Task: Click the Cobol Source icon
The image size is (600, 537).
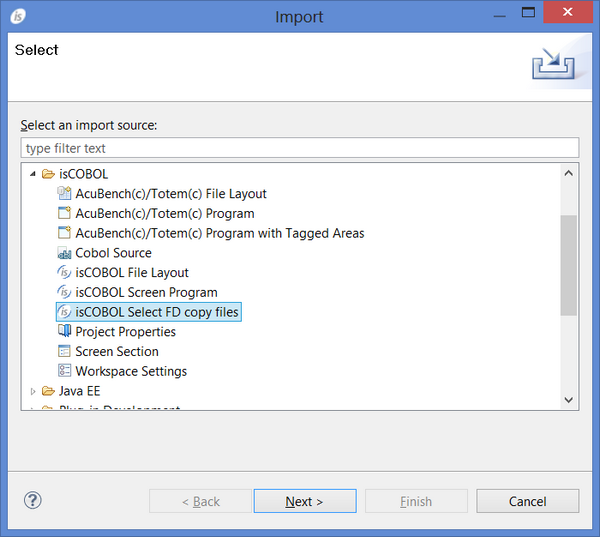Action: (65, 253)
